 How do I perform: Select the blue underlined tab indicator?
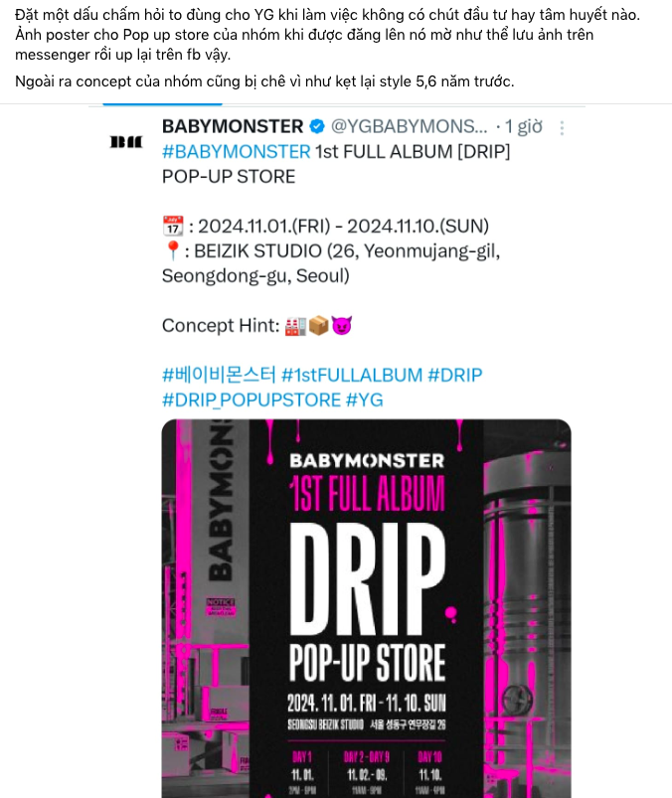point(162,104)
